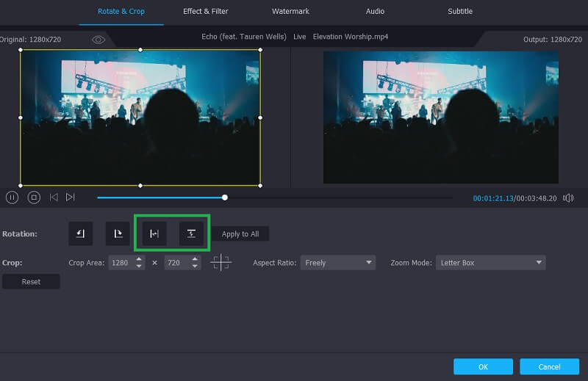The image size is (588, 381).
Task: Click the Reset button
Action: 31,282
